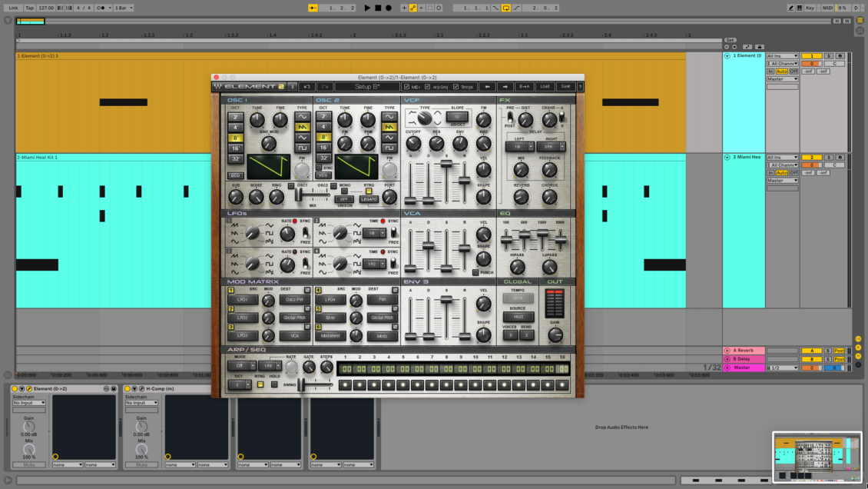Click the Save preset button
The height and width of the screenshot is (489, 868).
tap(565, 86)
